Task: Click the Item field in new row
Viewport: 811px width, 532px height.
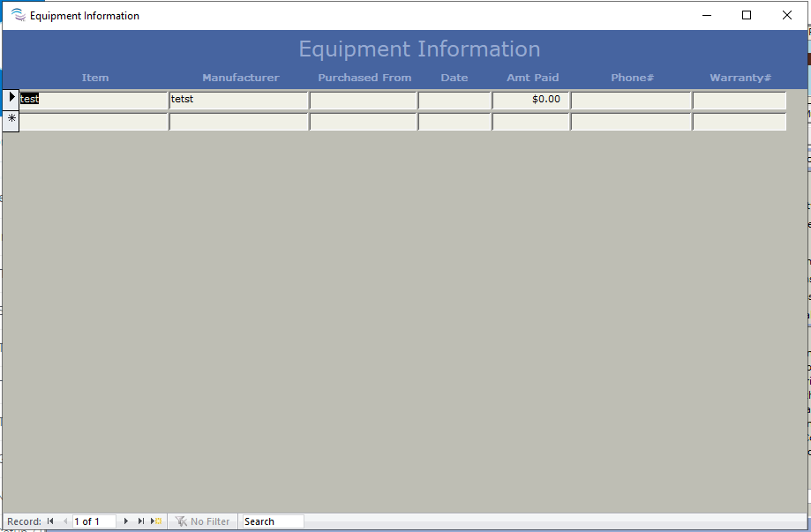Action: (94, 122)
